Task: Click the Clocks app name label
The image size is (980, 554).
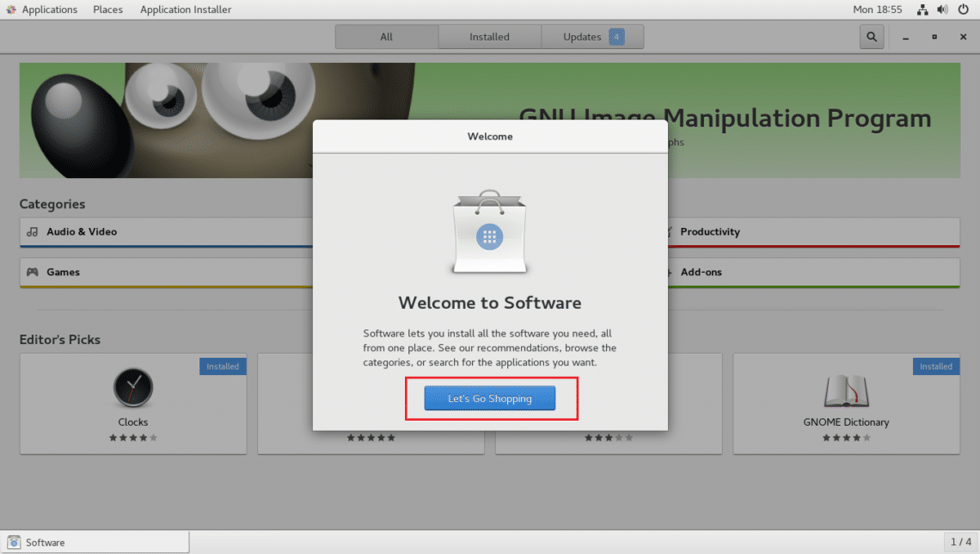Action: 133,422
